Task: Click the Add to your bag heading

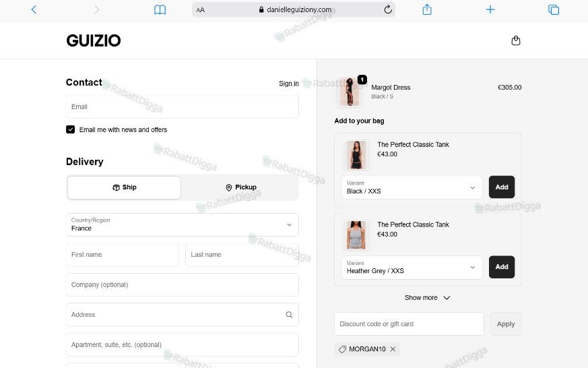Action: [359, 121]
